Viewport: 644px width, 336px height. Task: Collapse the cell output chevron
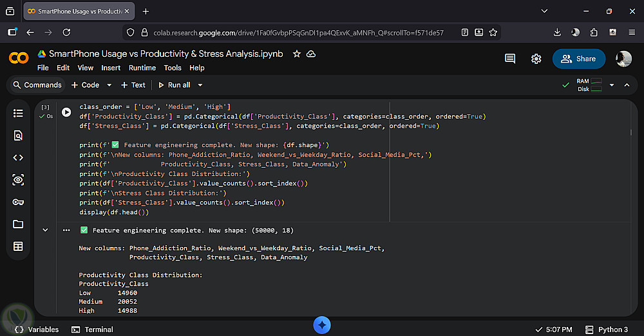click(45, 230)
